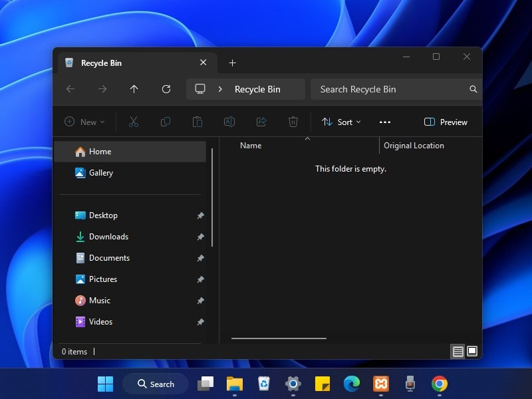Refresh the Recycle Bin view
The width and height of the screenshot is (532, 399).
click(166, 89)
